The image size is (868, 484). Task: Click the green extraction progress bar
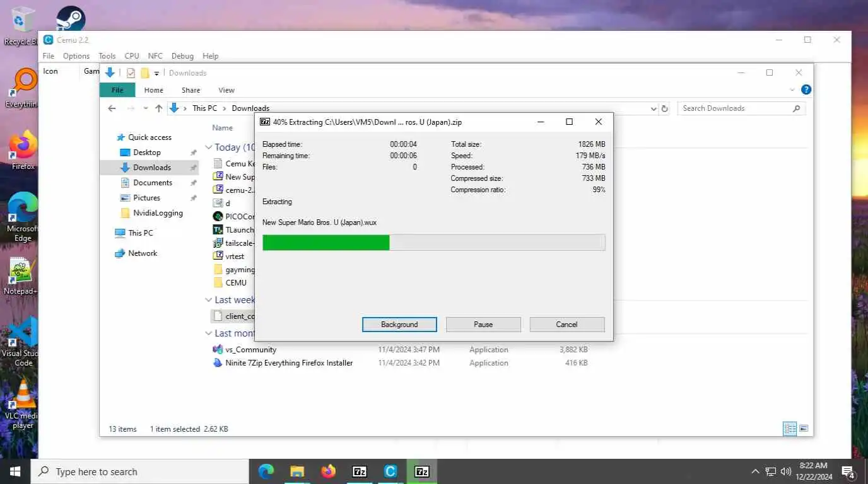(434, 243)
